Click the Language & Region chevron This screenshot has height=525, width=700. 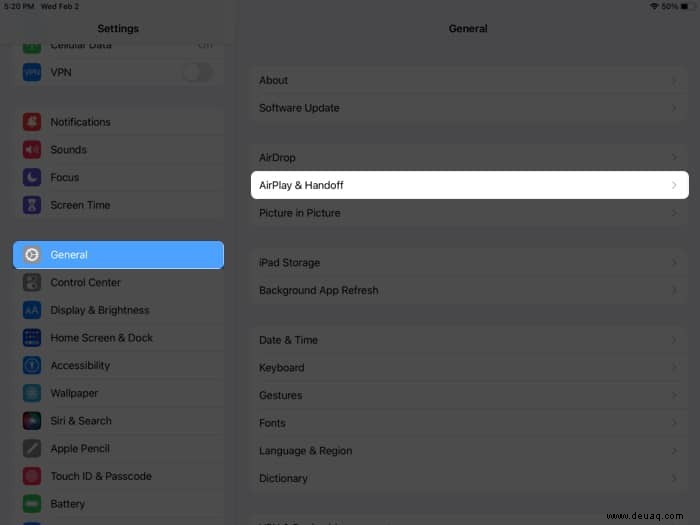[x=674, y=451]
